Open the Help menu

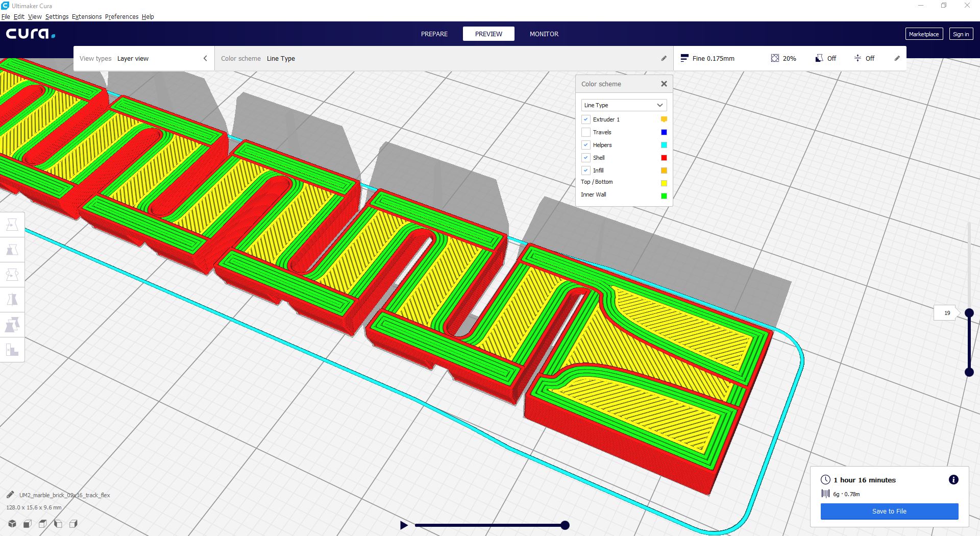(148, 16)
